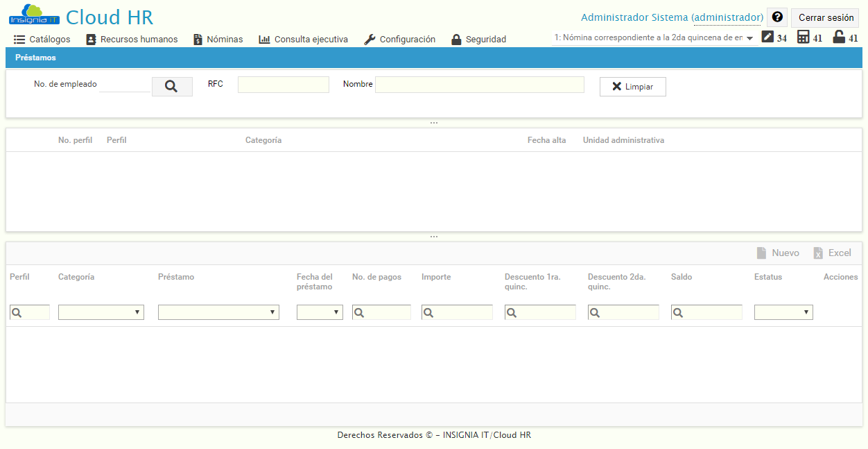
Task: Open the Recursos humanos menu
Action: point(132,40)
